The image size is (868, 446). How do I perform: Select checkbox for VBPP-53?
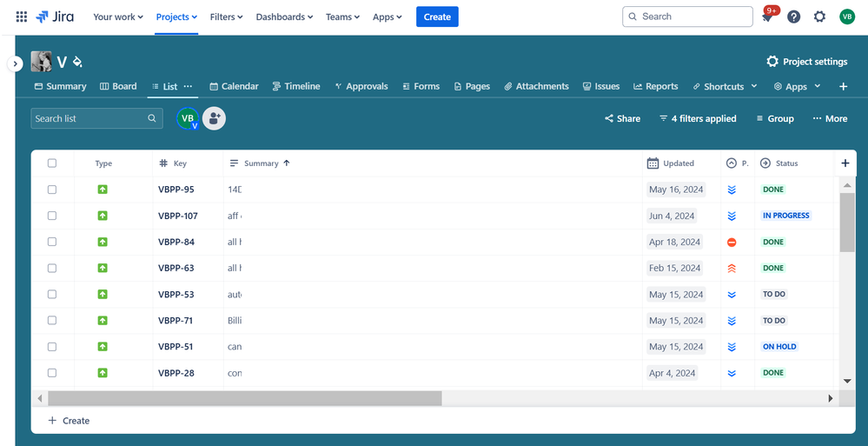click(52, 294)
